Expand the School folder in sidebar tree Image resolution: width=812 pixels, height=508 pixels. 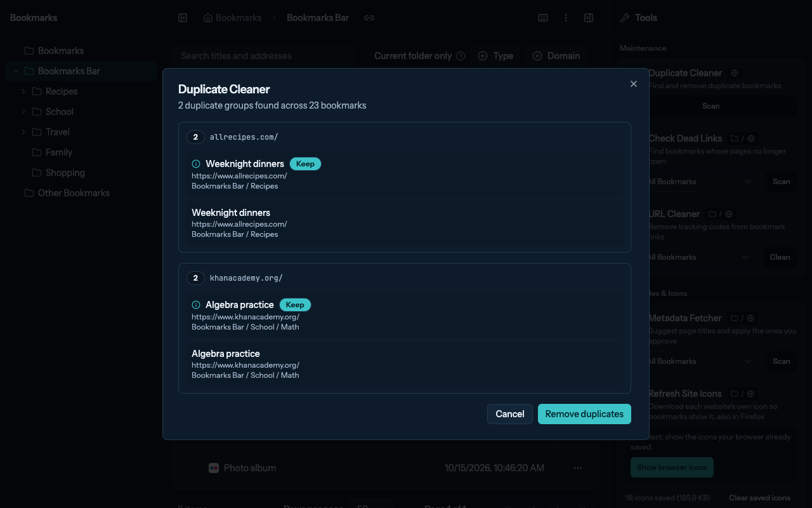point(23,112)
